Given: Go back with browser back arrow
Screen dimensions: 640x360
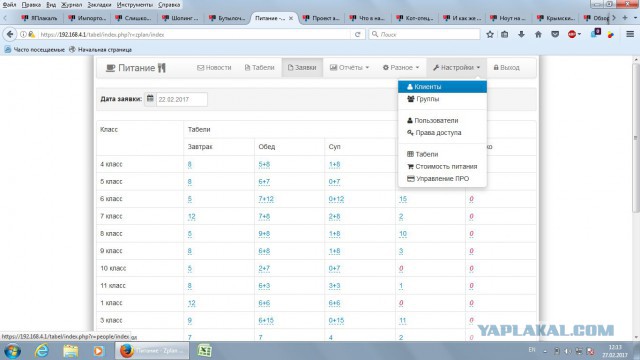Looking at the screenshot, I should click(x=10, y=34).
